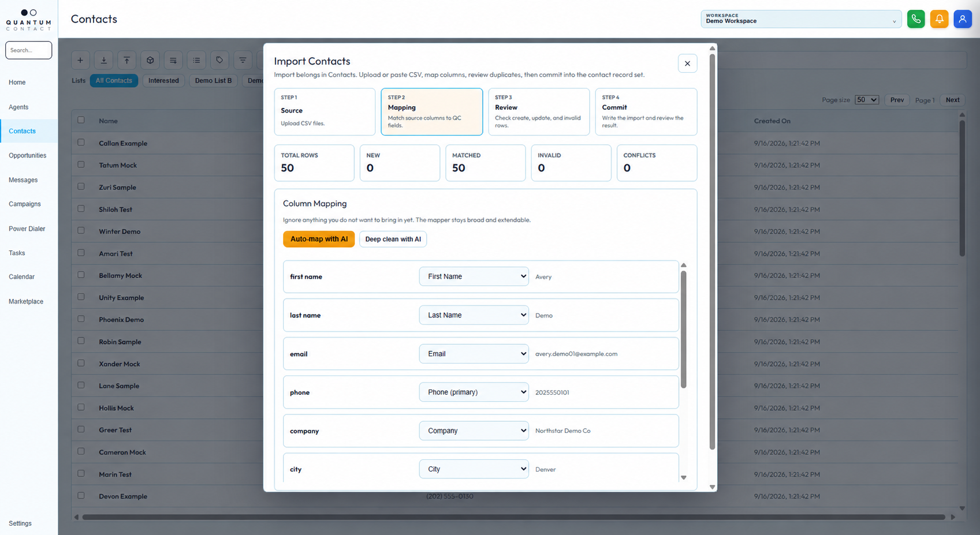Open the City mapping dropdown
Screen dimensions: 980x535
click(x=474, y=469)
